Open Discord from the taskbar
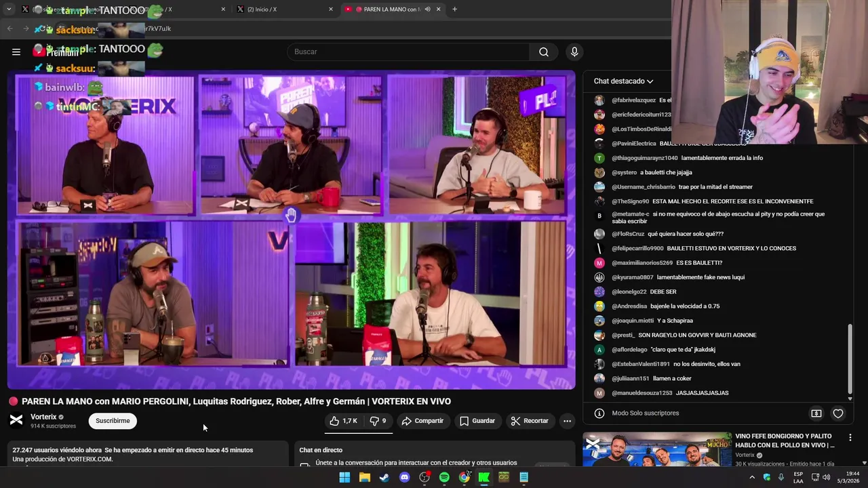 pos(405,477)
